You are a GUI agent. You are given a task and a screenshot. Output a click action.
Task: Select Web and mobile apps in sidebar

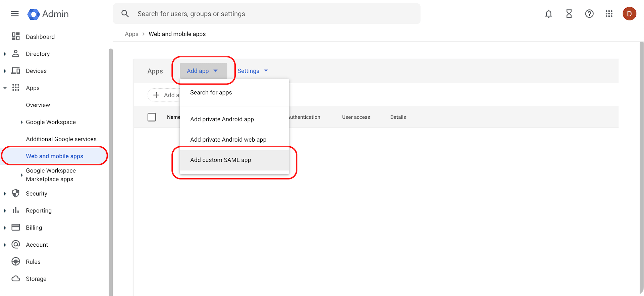coord(54,156)
